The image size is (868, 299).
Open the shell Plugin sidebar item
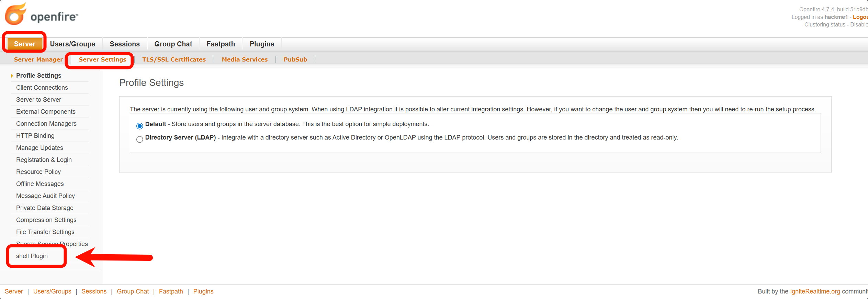pos(32,256)
